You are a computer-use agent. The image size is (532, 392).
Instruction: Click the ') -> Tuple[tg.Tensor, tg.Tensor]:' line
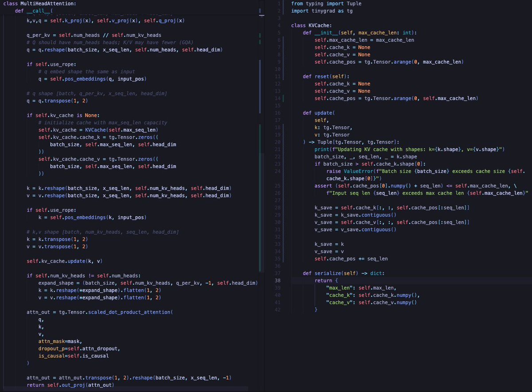pyautogui.click(x=351, y=142)
